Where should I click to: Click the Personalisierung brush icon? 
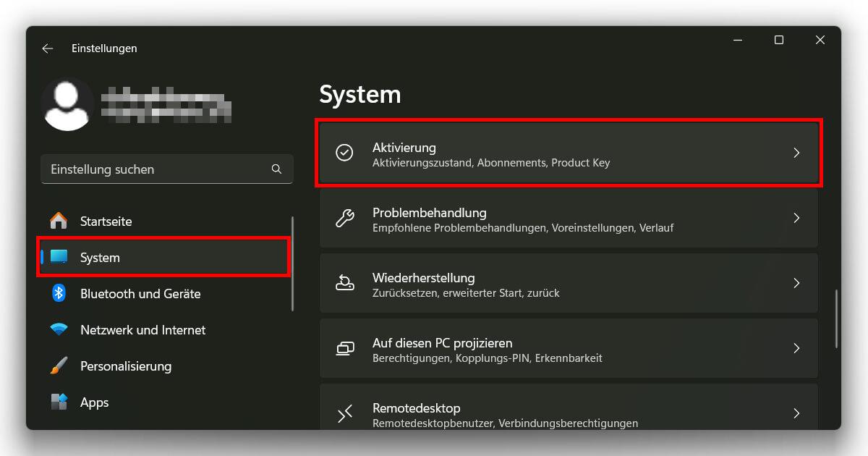coord(60,366)
